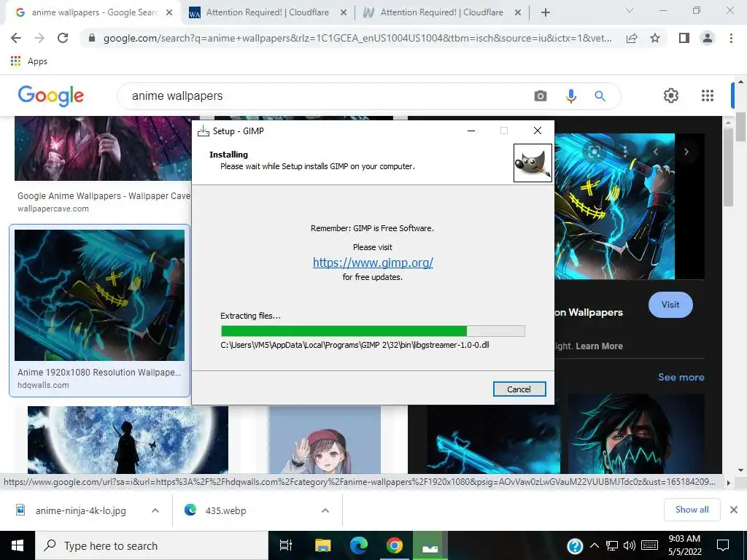The width and height of the screenshot is (747, 560).
Task: Click the blue help icon in system tray
Action: point(575,545)
